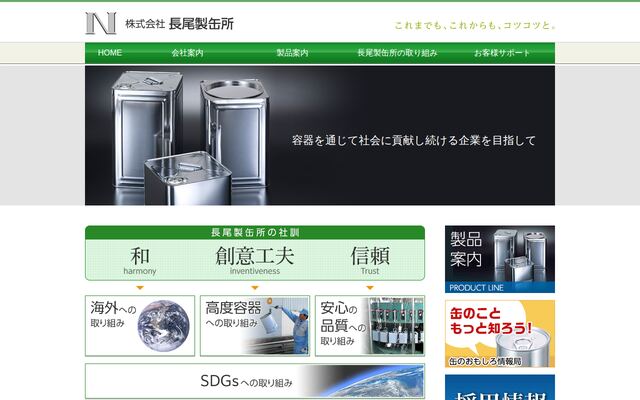The height and width of the screenshot is (400, 640).
Task: Click the 信頼 Trust motto
Action: [370, 260]
